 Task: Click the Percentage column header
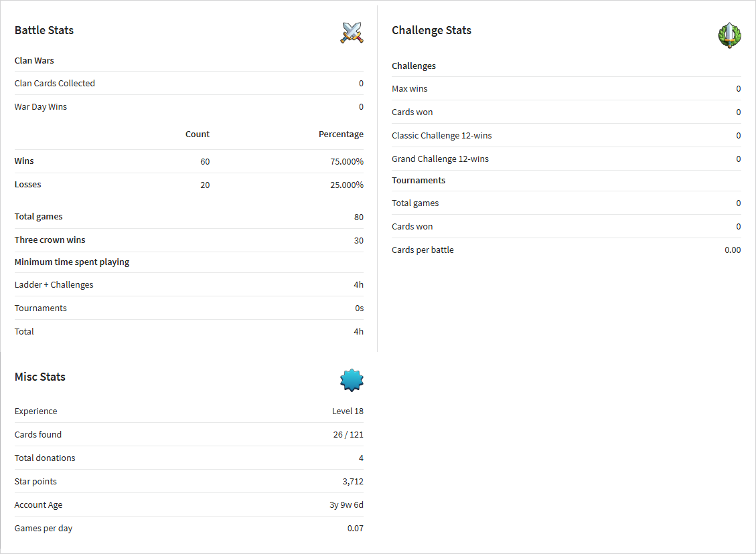pos(341,134)
